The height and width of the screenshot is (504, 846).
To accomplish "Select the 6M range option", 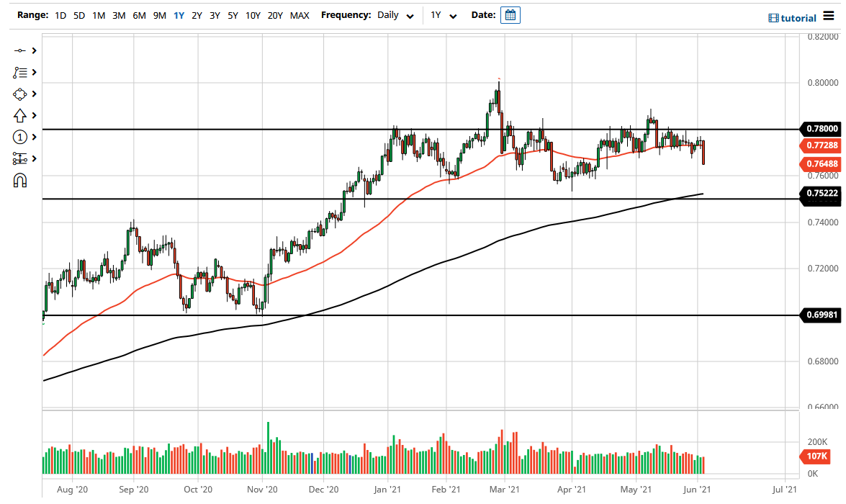I will 139,15.
